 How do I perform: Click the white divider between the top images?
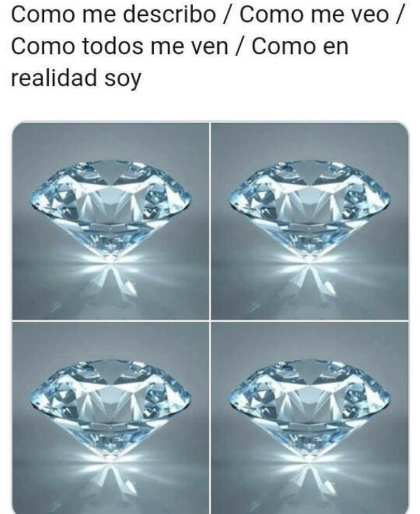[210, 221]
